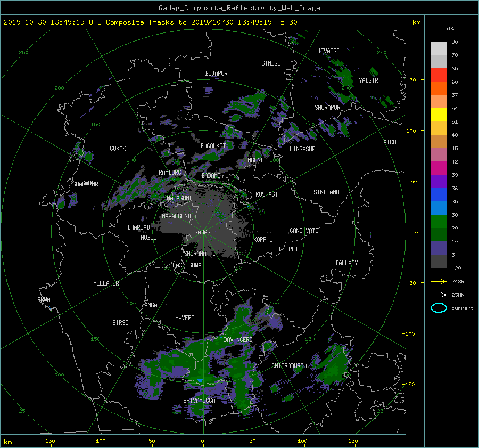The image size is (479, 448).
Task: Click the LINGASUR city label
Action: tap(302, 149)
